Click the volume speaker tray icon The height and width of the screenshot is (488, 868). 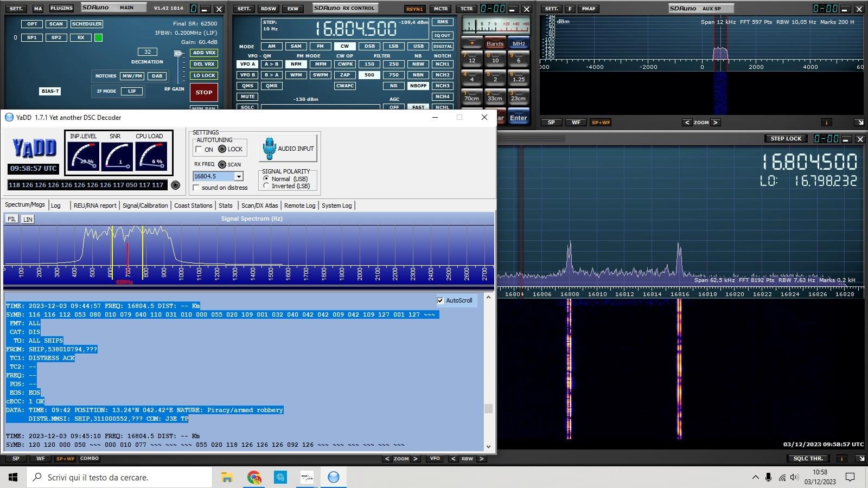[x=795, y=477]
